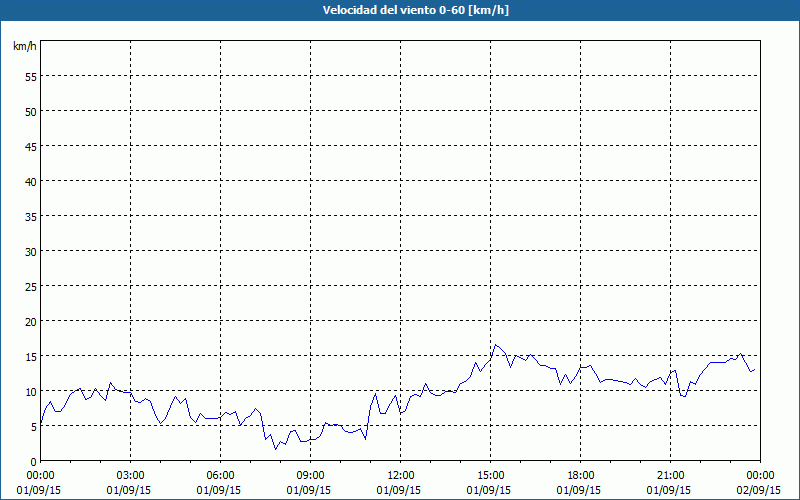Click the 06:00 time axis label
Viewport: 800px width, 500px height.
pyautogui.click(x=220, y=475)
